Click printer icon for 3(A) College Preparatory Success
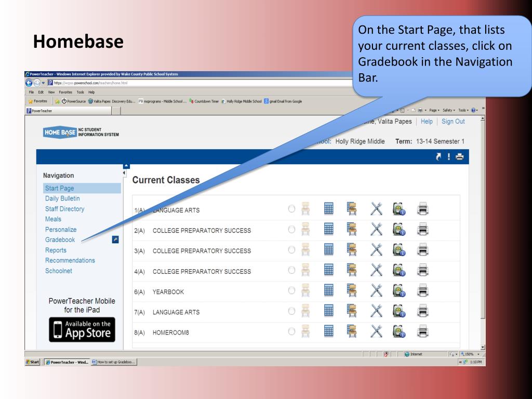Image resolution: width=532 pixels, height=399 pixels. coord(422,250)
